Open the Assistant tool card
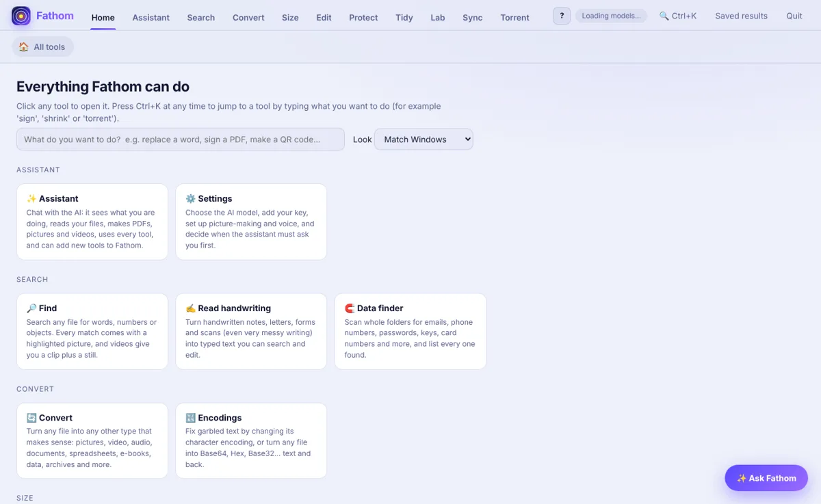The width and height of the screenshot is (821, 504). tap(92, 222)
